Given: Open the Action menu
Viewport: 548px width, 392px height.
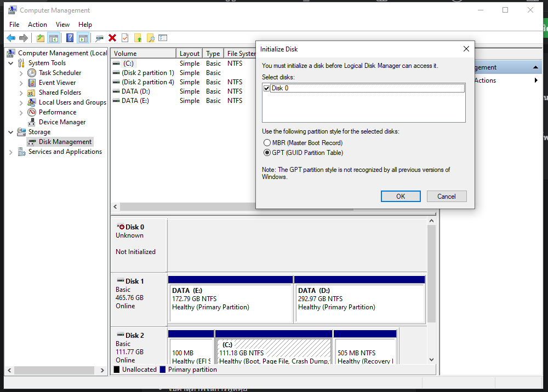Looking at the screenshot, I should [37, 25].
